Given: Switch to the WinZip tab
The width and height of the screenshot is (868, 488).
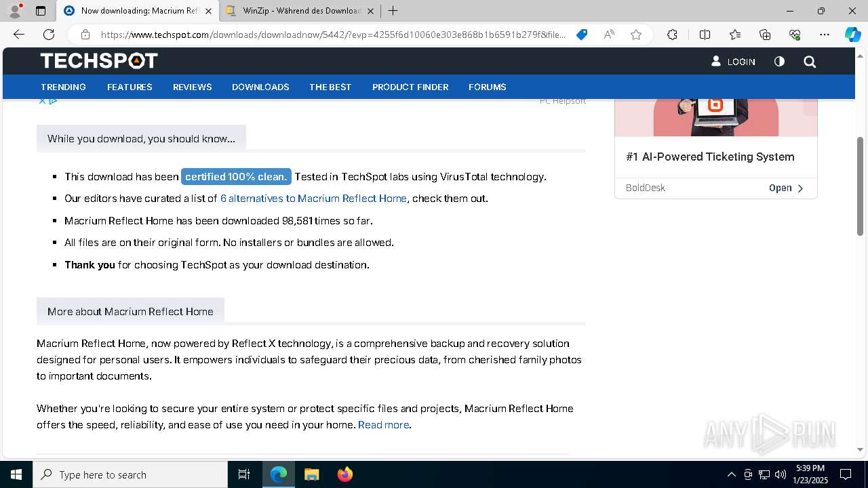Looking at the screenshot, I should [302, 11].
